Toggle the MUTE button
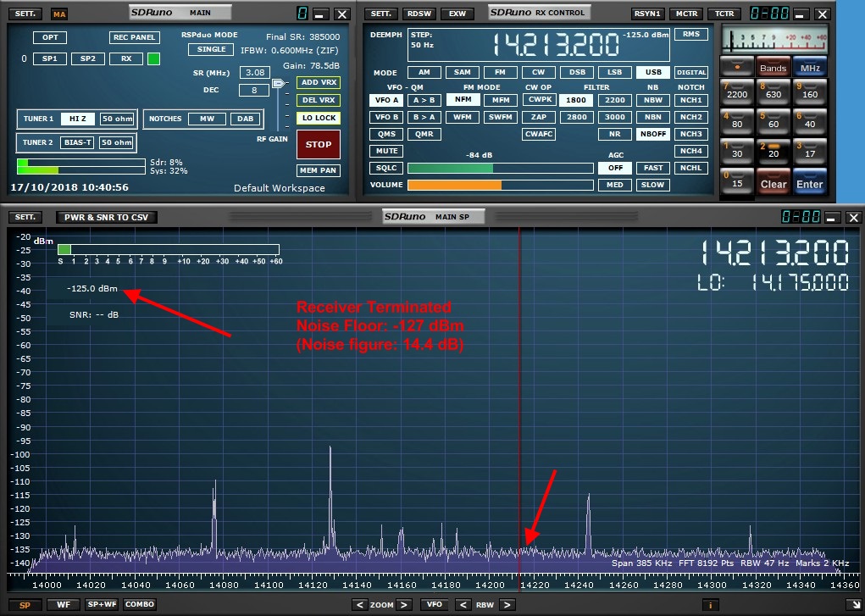 (x=386, y=151)
